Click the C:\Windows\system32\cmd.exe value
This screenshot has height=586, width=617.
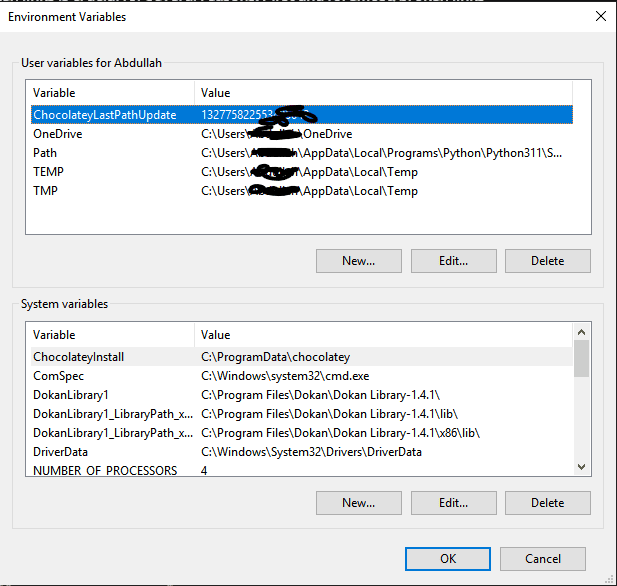coord(285,375)
